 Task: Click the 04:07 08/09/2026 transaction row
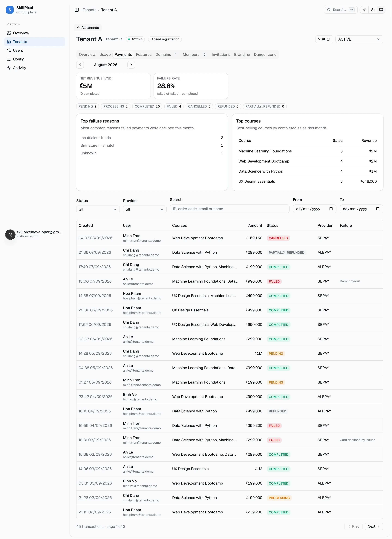229,238
